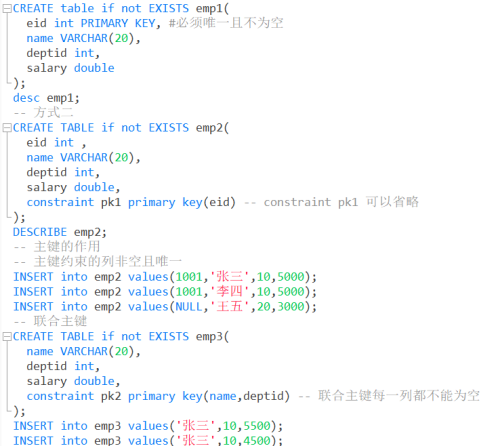Click the 'constraint pk1 primary key(eid)' line
This screenshot has width=500, height=446.
pyautogui.click(x=131, y=202)
